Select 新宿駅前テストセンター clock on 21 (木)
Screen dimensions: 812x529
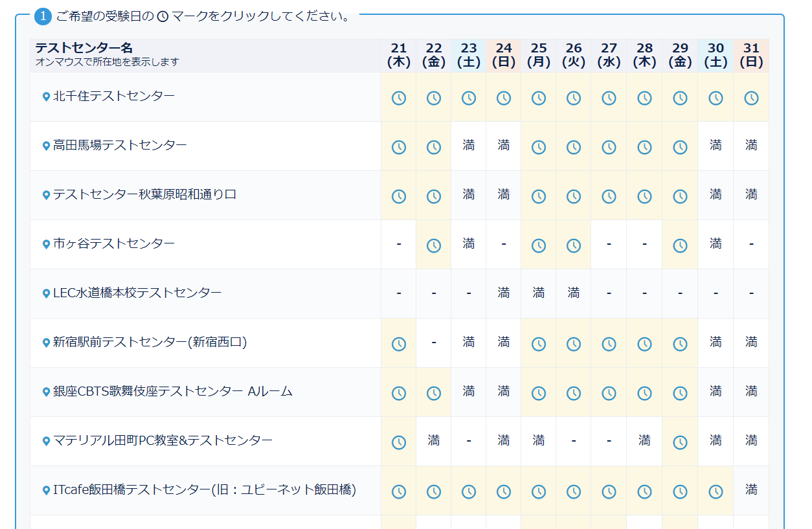click(x=399, y=344)
